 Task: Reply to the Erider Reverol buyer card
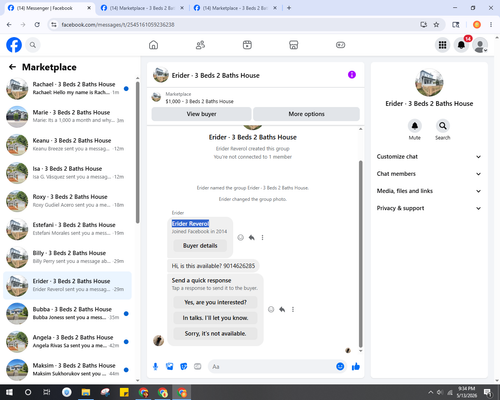click(x=252, y=237)
